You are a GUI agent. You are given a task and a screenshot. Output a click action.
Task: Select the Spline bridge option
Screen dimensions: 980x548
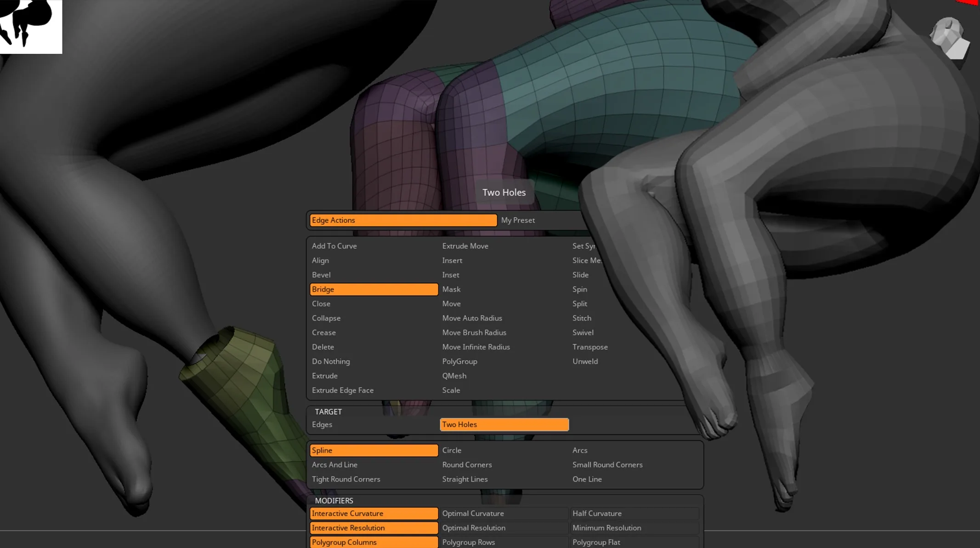(x=374, y=451)
